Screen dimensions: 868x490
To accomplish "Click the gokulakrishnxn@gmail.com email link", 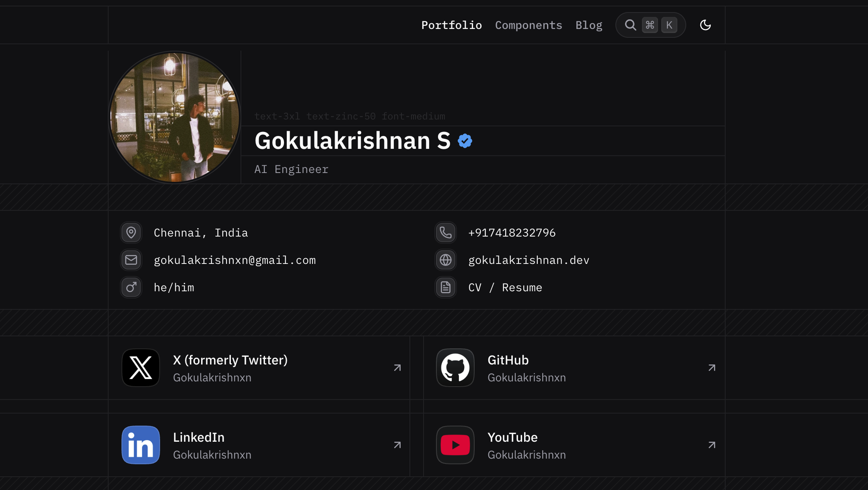I will click(234, 260).
